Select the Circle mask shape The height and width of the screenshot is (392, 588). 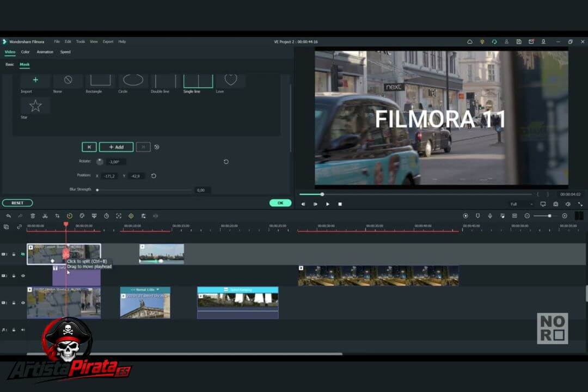coord(133,80)
